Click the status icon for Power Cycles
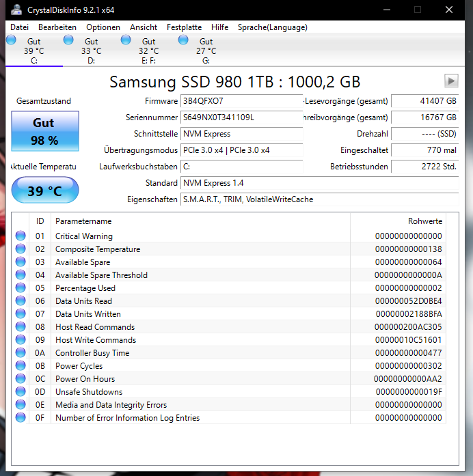This screenshot has height=476, width=473. 21,365
